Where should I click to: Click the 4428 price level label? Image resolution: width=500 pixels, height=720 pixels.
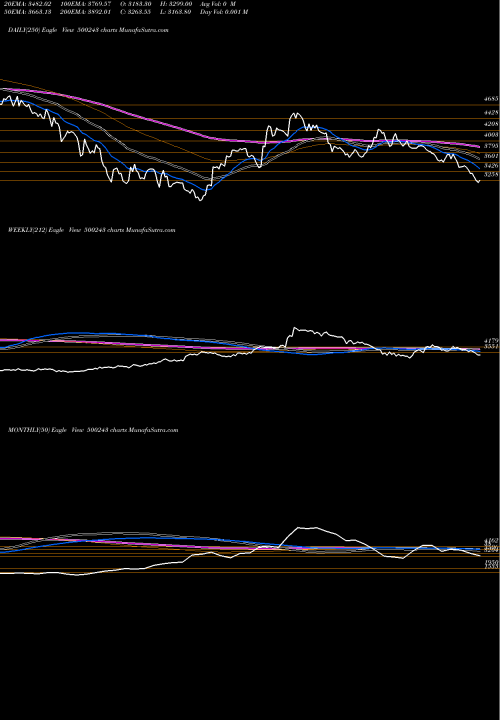[491, 112]
